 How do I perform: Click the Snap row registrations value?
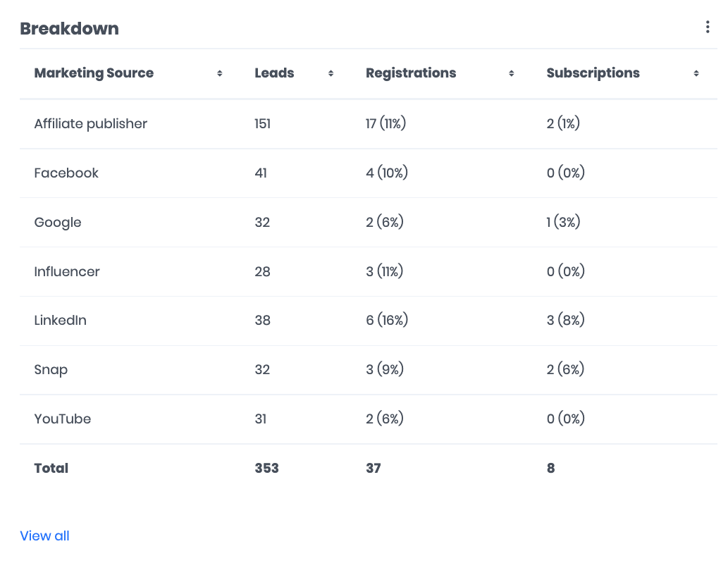click(x=385, y=369)
